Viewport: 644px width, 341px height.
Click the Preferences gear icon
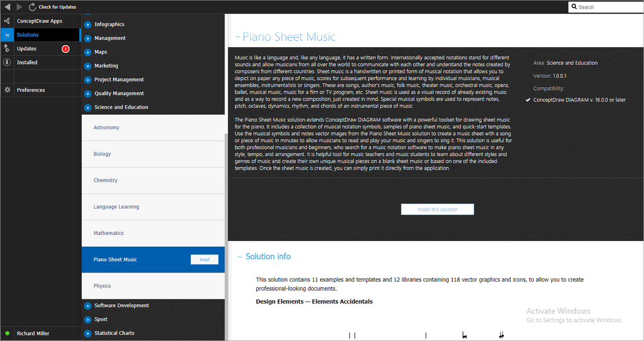click(x=7, y=90)
